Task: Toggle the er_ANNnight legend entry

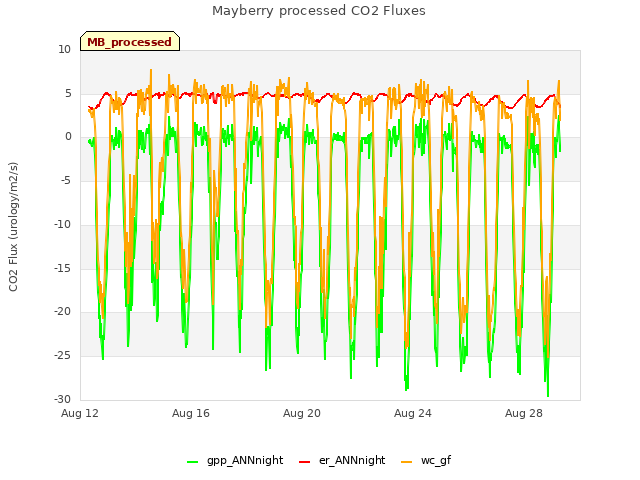Action: coord(342,460)
